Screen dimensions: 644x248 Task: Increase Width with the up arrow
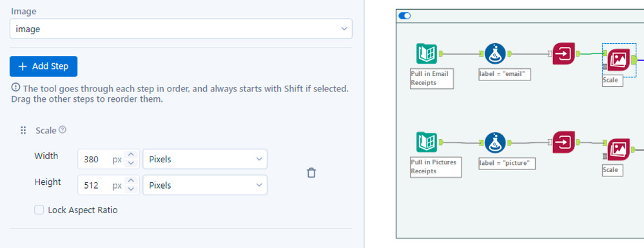(x=131, y=155)
